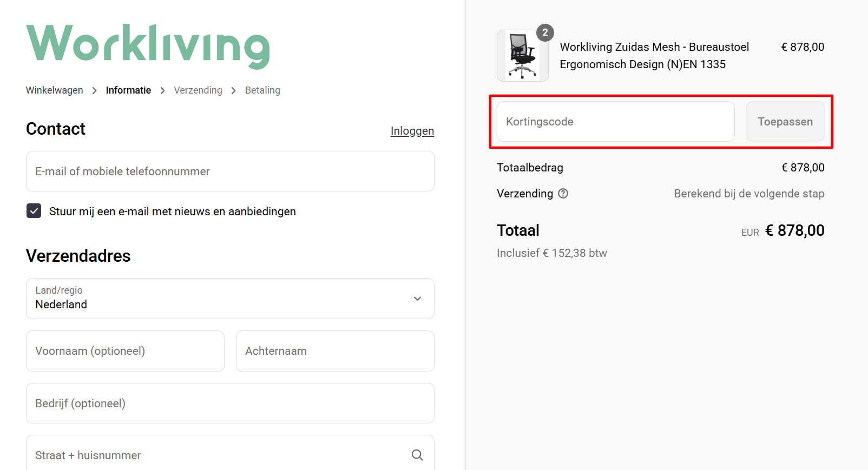868x470 pixels.
Task: Go to Winkelwagen breadcrumb
Action: point(55,90)
